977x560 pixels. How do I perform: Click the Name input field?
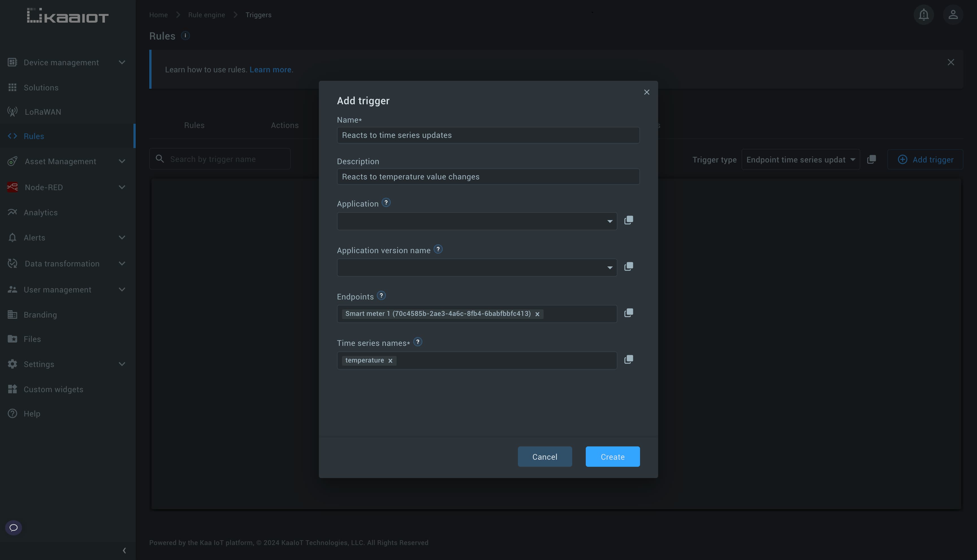[488, 135]
